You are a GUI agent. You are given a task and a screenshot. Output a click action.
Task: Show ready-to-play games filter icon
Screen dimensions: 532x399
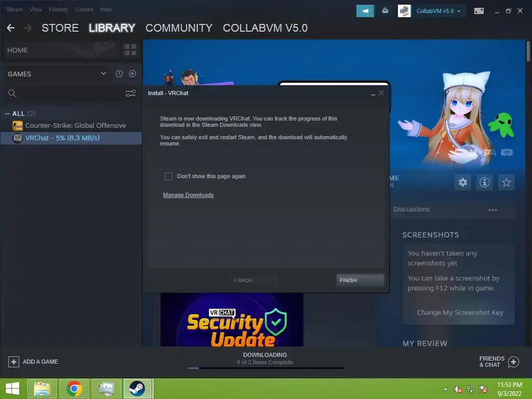pos(132,74)
